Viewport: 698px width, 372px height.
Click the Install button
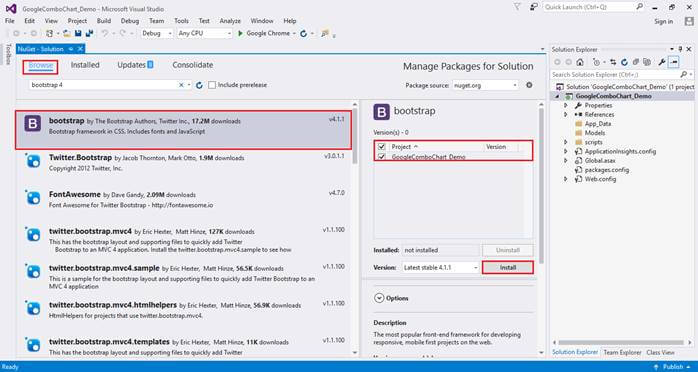click(x=508, y=268)
